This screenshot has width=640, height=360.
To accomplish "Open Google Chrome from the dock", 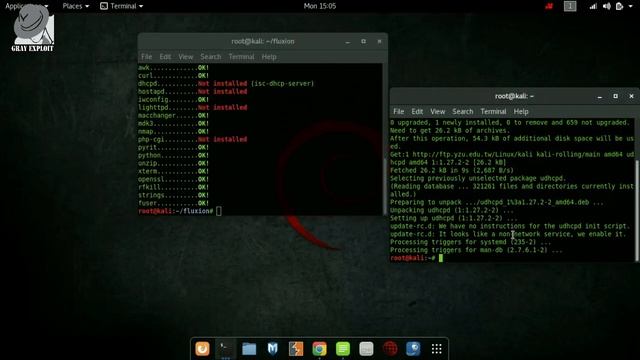I will click(320, 349).
